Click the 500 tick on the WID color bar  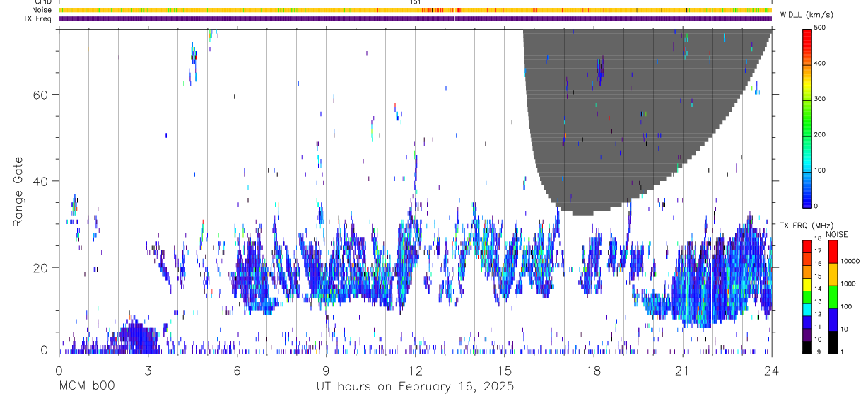coord(820,28)
